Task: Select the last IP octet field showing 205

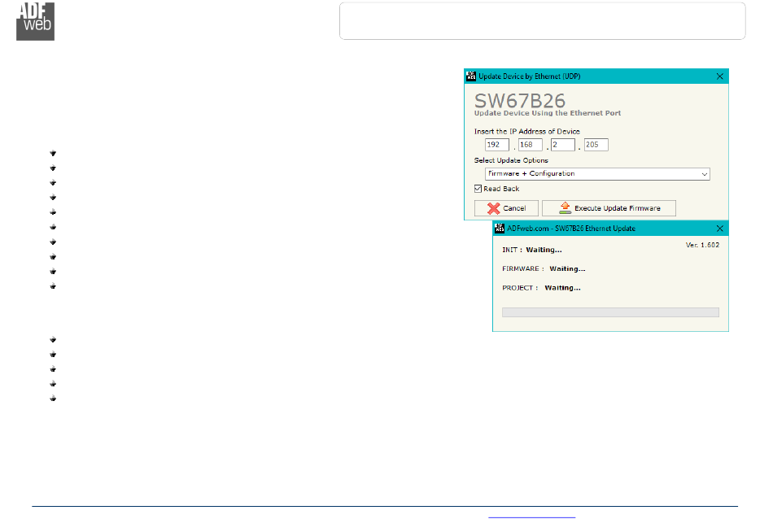Action: tap(596, 145)
